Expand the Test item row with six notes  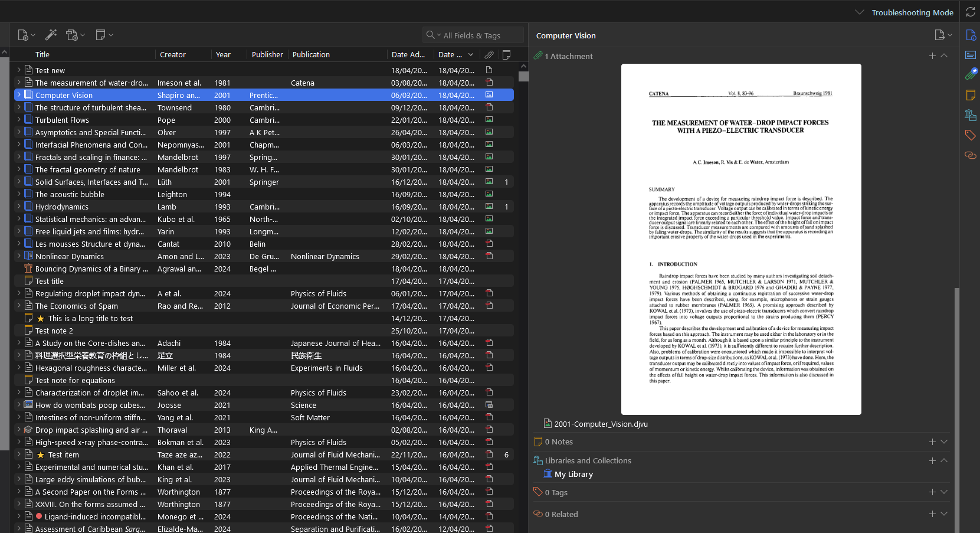pyautogui.click(x=19, y=454)
